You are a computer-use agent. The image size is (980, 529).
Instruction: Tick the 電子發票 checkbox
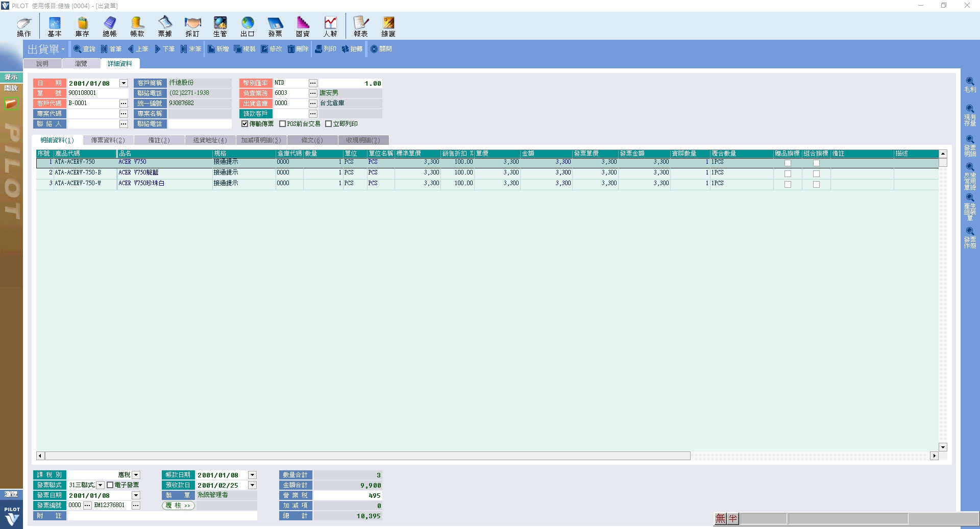[x=110, y=485]
